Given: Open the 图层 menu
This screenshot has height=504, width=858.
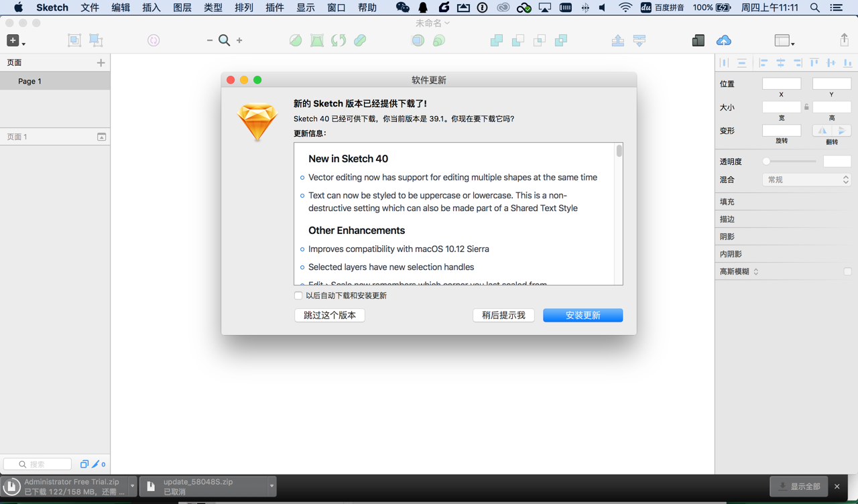Looking at the screenshot, I should (x=182, y=7).
